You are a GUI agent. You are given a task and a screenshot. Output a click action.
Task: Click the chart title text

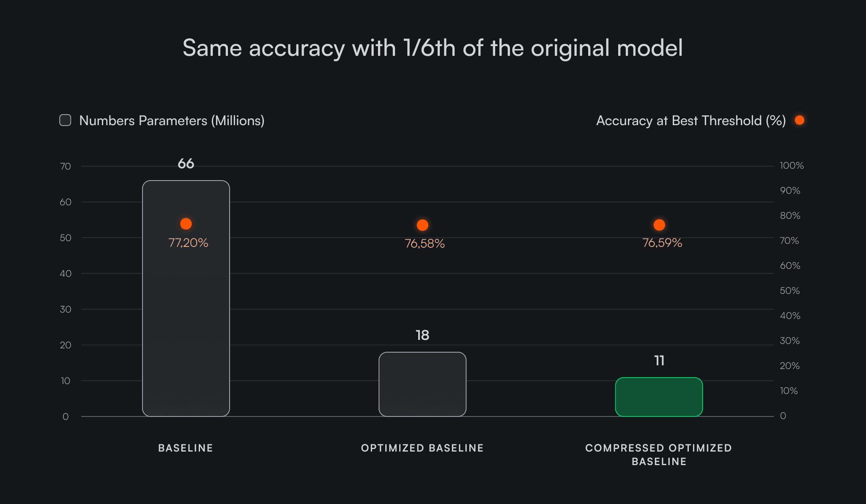pyautogui.click(x=433, y=48)
